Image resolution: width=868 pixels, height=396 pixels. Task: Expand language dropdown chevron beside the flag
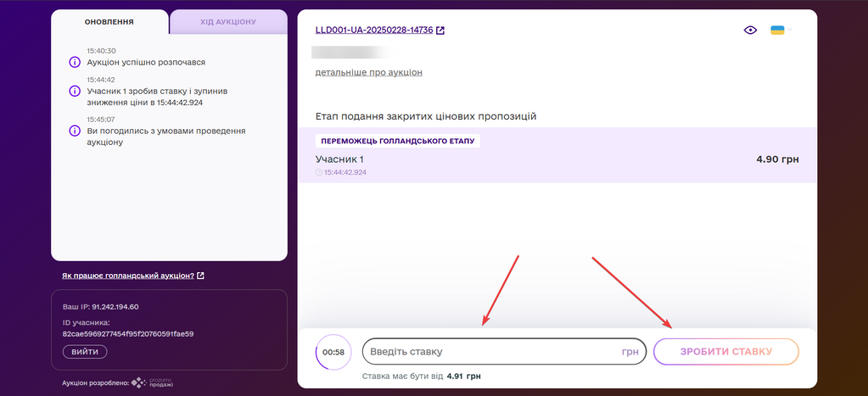[x=789, y=31]
